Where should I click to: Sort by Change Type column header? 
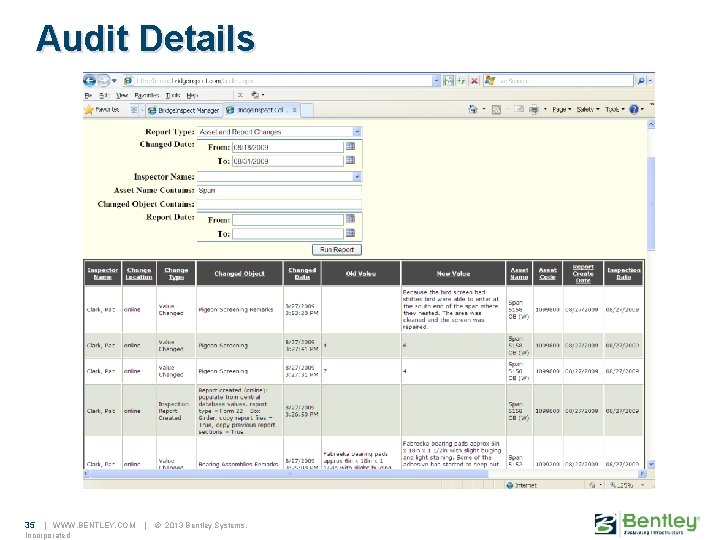point(176,274)
